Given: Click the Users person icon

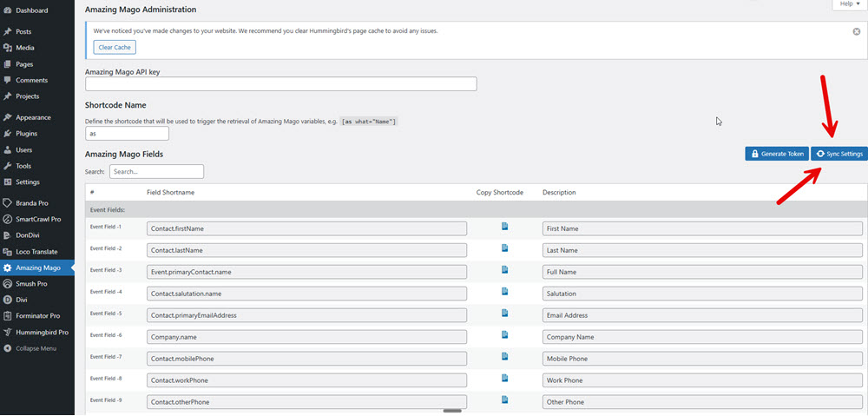Looking at the screenshot, I should click(7, 150).
